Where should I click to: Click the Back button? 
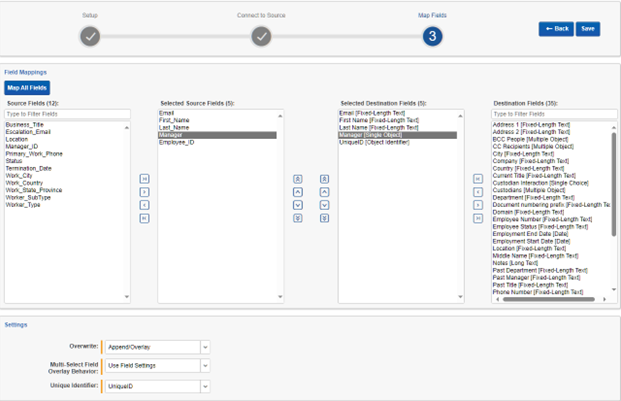[x=556, y=29]
